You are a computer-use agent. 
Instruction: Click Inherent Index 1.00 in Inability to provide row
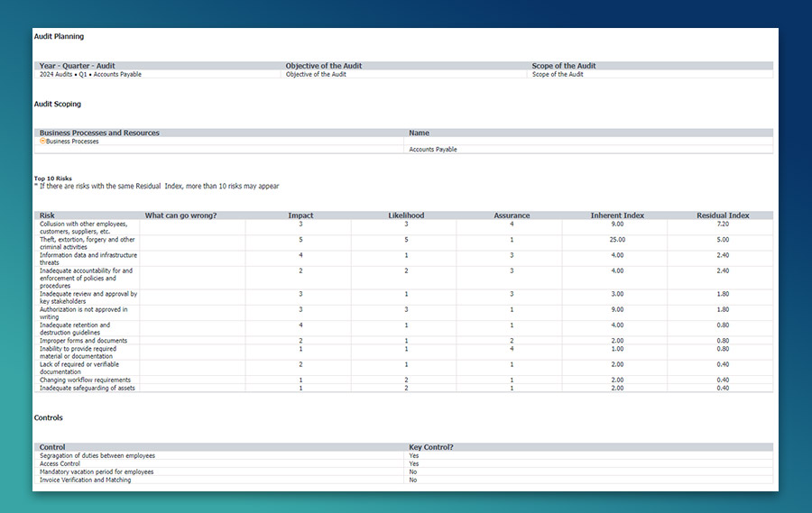[617, 349]
